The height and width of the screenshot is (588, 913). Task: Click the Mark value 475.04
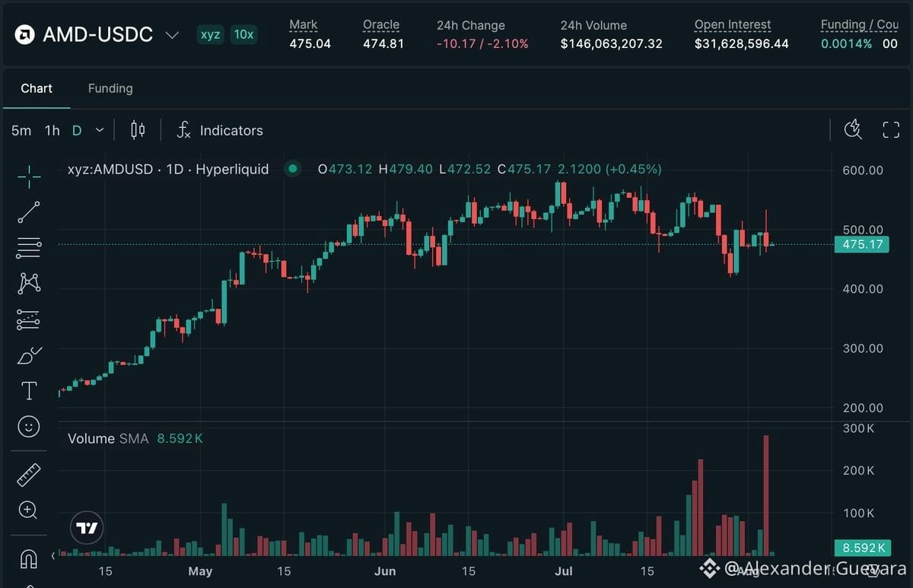(310, 44)
